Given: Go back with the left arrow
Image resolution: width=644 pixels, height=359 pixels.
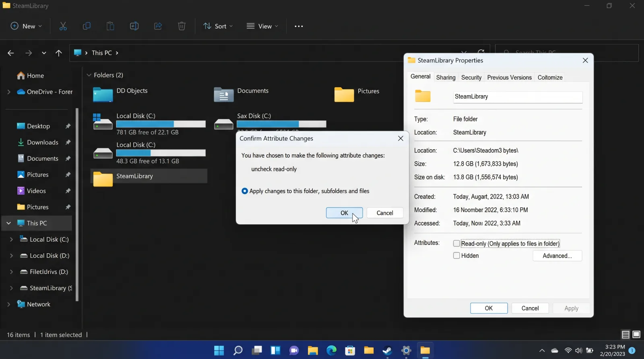Looking at the screenshot, I should coord(11,53).
